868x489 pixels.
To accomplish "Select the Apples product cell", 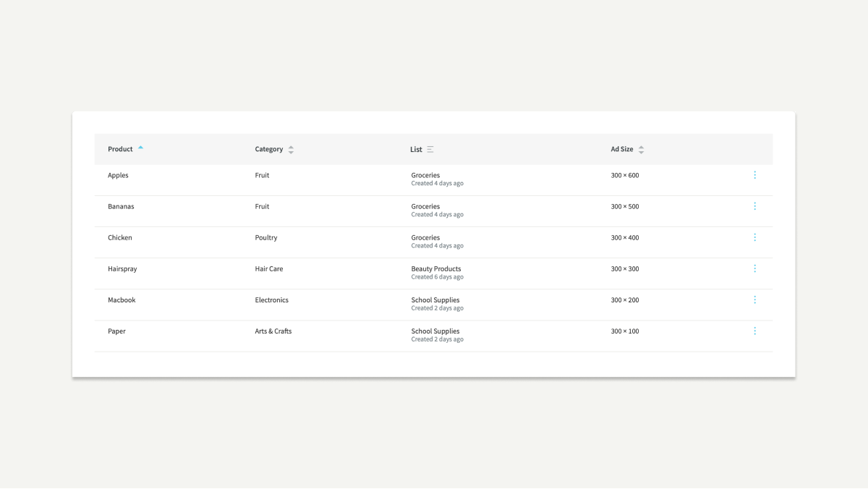I will (118, 175).
